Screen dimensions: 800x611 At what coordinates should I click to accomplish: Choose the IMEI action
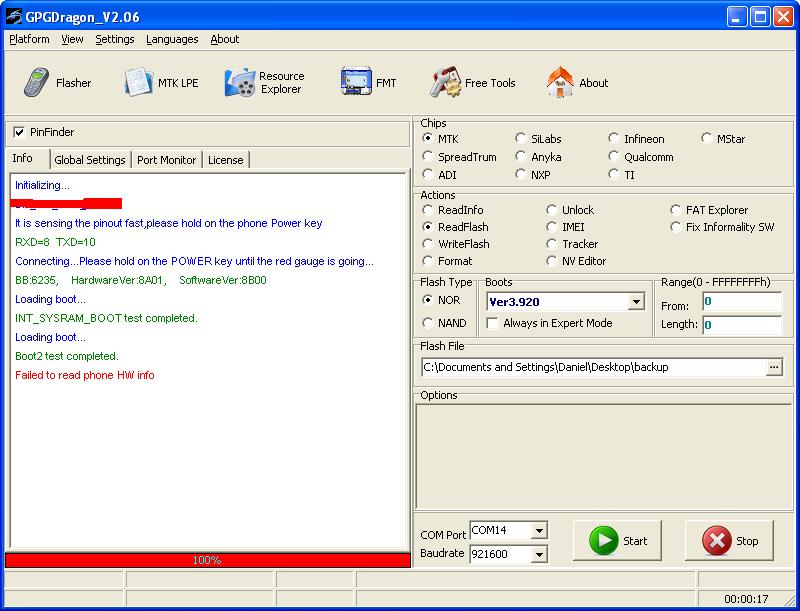click(x=551, y=227)
